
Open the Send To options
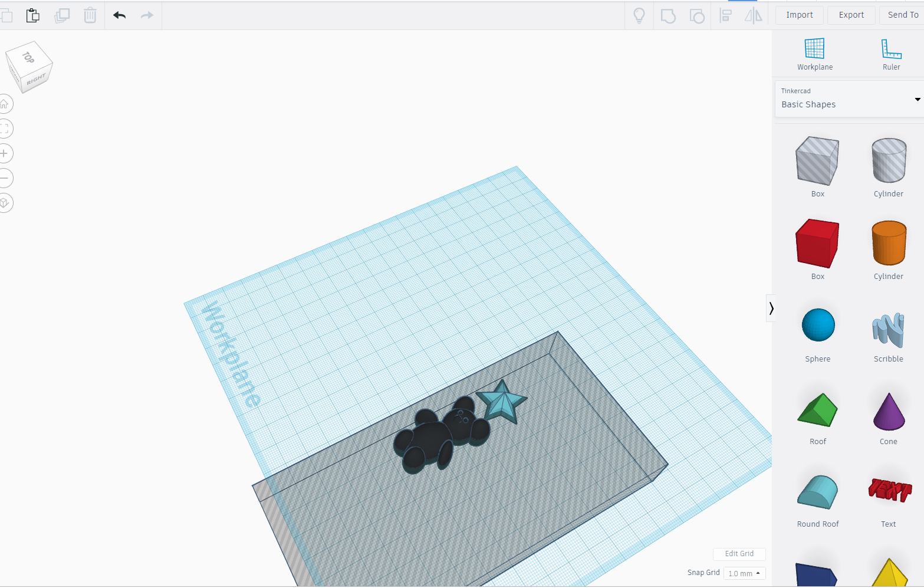click(x=902, y=15)
